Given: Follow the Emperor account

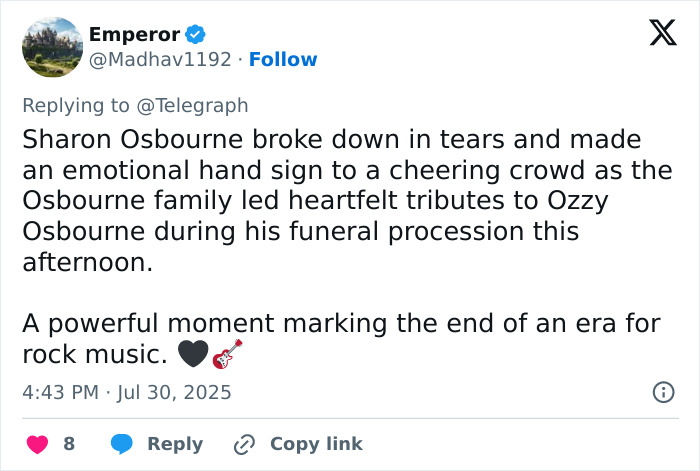Looking at the screenshot, I should tap(283, 60).
